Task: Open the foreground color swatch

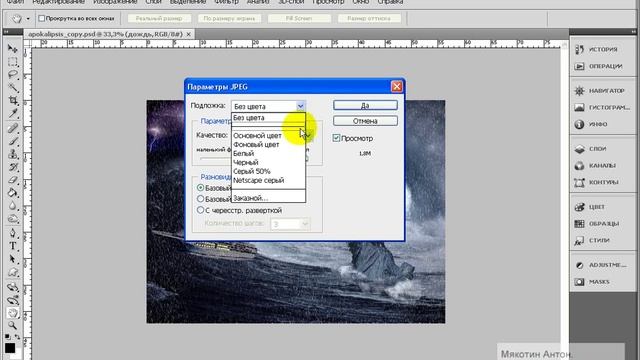Action: pyautogui.click(x=10, y=348)
